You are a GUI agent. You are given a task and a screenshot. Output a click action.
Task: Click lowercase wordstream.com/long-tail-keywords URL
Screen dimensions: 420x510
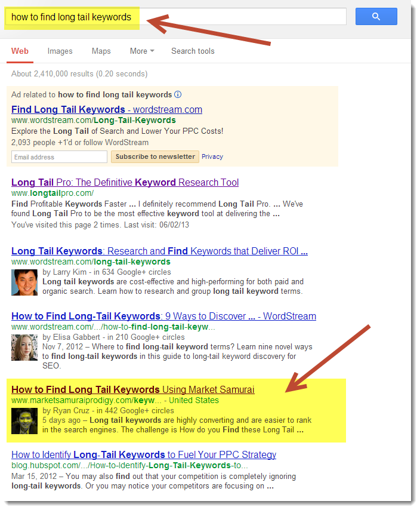point(91,262)
